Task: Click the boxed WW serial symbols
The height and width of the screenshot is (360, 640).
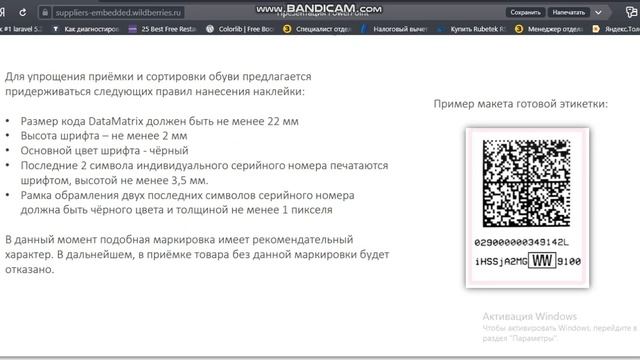Action: click(x=542, y=260)
